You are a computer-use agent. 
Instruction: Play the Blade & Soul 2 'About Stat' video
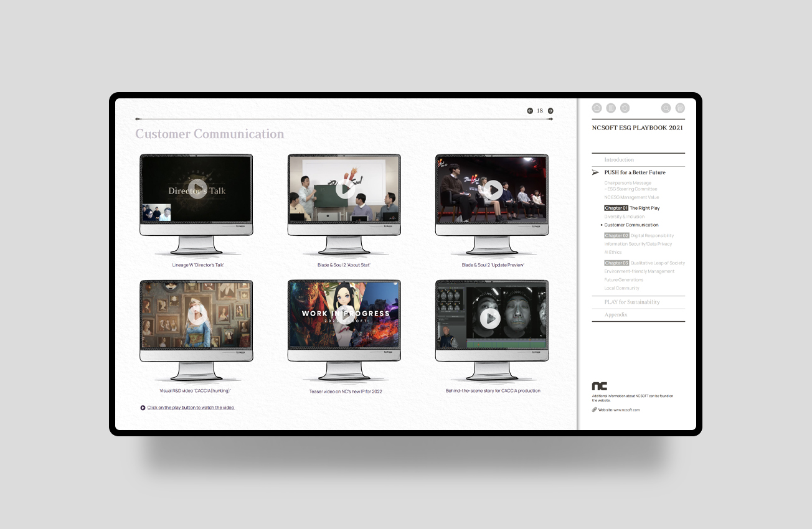pyautogui.click(x=344, y=189)
